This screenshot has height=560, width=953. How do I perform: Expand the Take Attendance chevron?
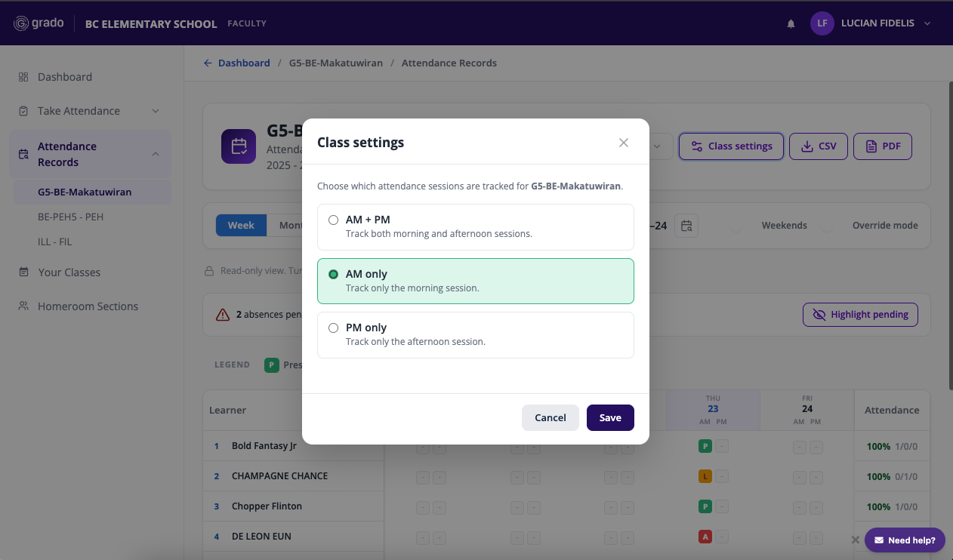tap(156, 111)
